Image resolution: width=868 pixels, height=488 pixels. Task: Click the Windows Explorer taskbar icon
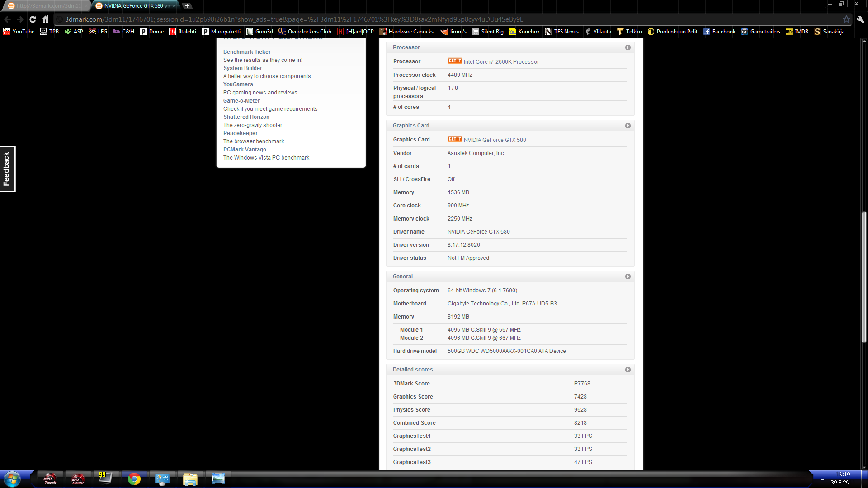(x=190, y=479)
